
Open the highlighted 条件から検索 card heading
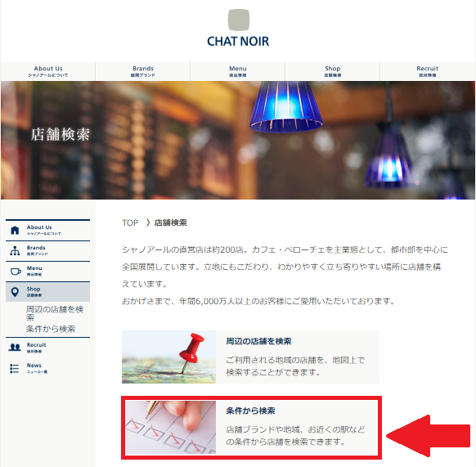(250, 411)
